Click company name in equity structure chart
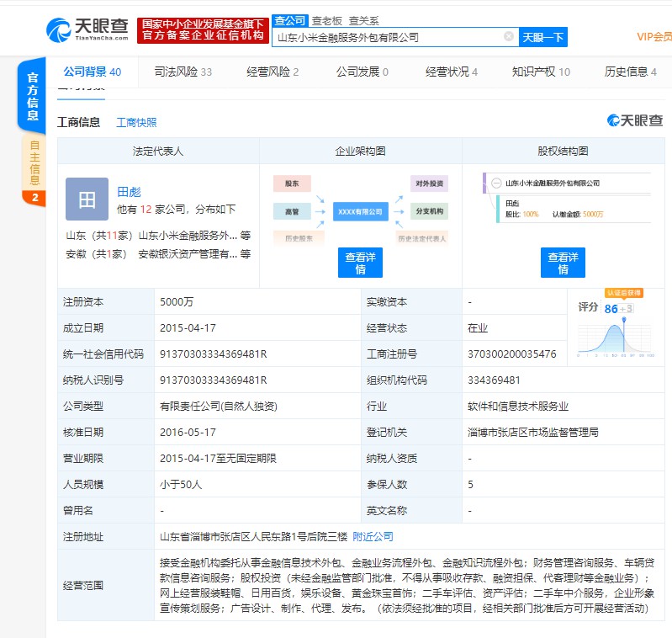 (553, 183)
